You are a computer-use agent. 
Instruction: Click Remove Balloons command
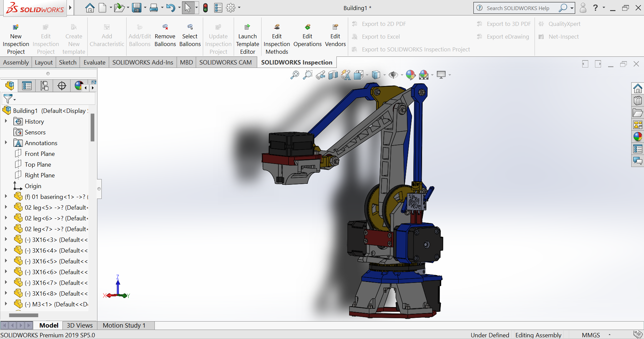[x=165, y=36]
